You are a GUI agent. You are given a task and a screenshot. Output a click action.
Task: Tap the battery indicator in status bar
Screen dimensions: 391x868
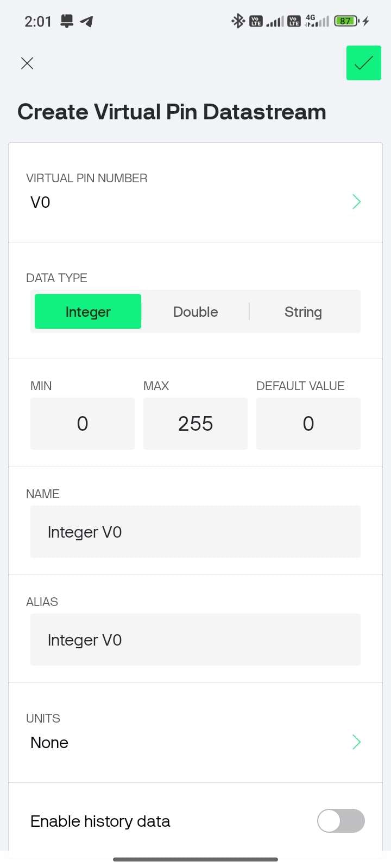(346, 21)
